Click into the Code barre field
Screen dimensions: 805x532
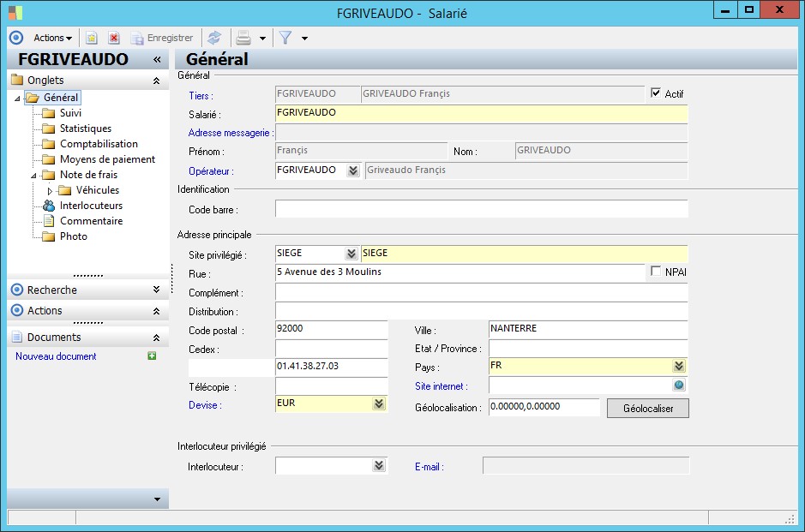click(x=481, y=209)
